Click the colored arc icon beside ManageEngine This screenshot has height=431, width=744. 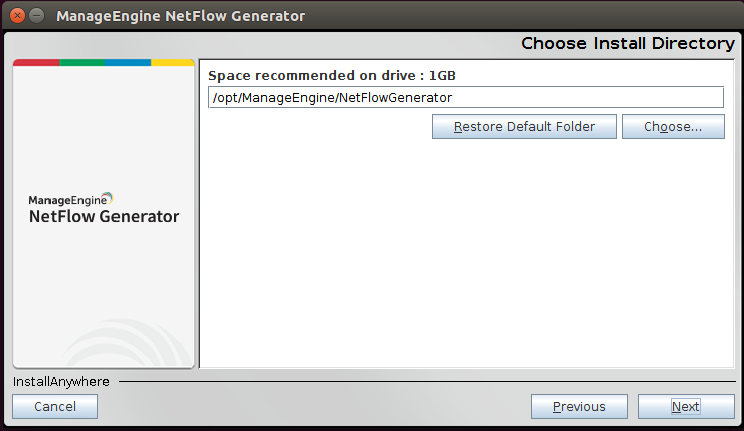coord(108,197)
